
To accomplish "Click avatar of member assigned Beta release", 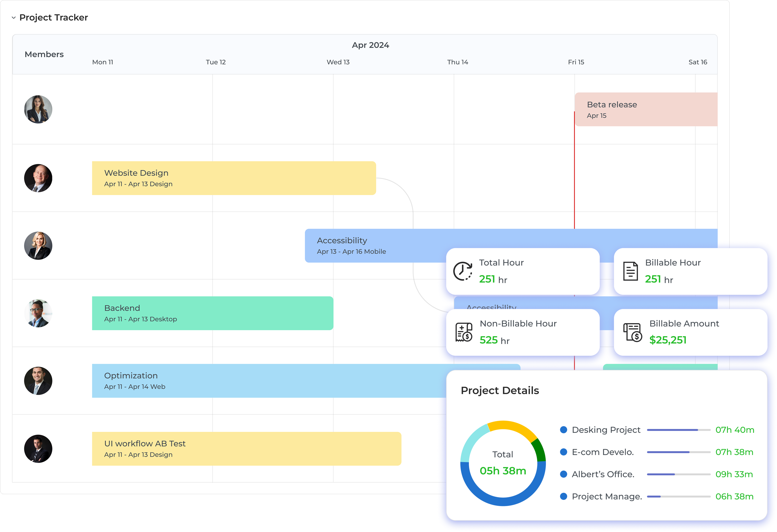I will pos(38,109).
